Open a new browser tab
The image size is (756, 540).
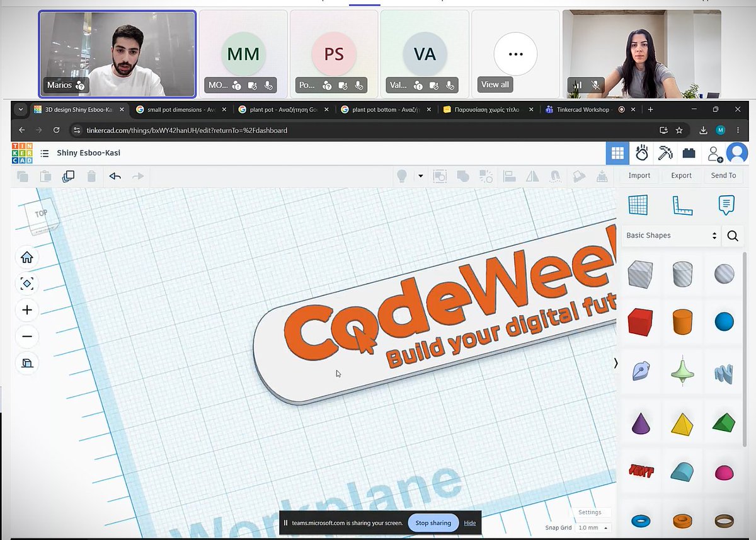[x=651, y=109]
